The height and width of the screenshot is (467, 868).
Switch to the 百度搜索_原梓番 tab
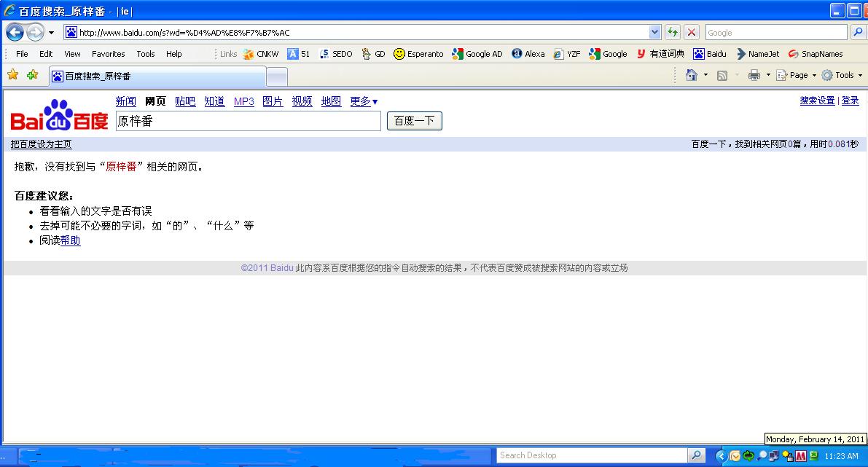click(x=157, y=76)
